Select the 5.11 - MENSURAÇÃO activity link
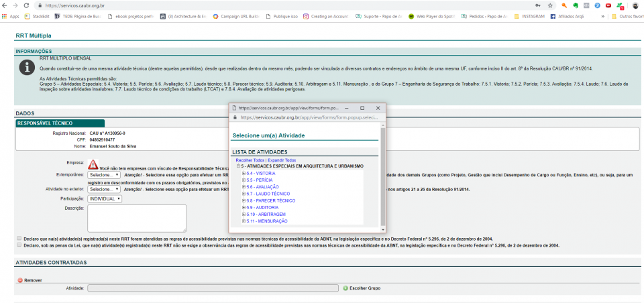This screenshot has width=644, height=303. 267,221
